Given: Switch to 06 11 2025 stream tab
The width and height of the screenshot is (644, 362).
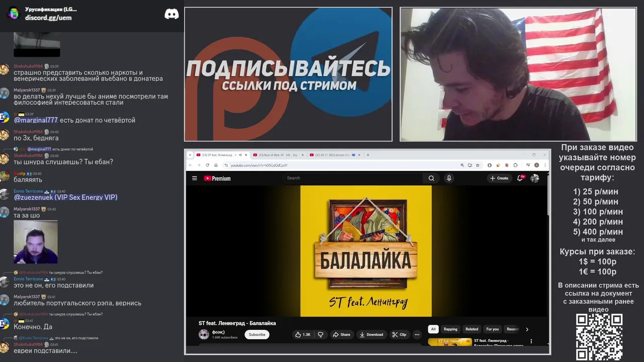Looking at the screenshot, I should click(334, 155).
